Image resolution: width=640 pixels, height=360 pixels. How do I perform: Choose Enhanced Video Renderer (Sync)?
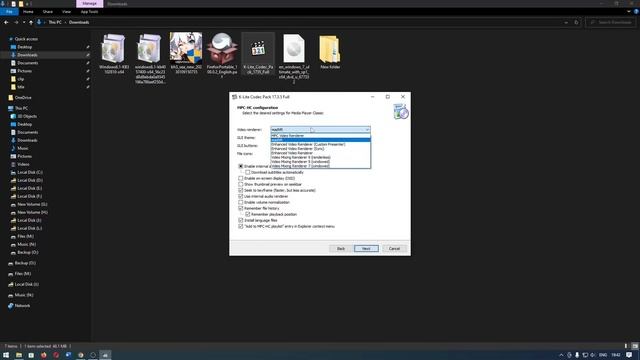coord(320,149)
